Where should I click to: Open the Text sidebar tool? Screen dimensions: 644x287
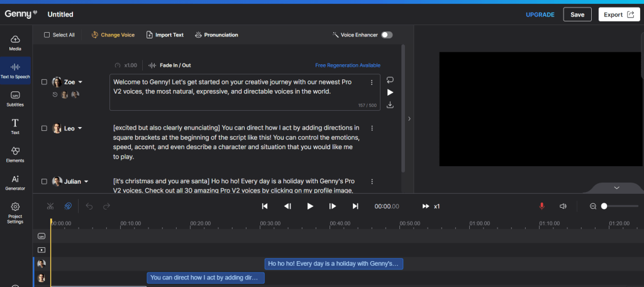(x=15, y=127)
